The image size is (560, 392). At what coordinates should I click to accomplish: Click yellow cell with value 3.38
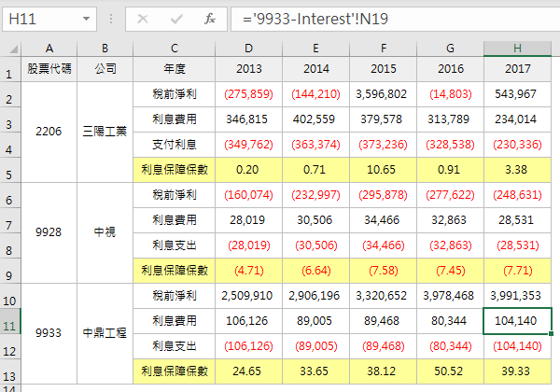tap(517, 170)
